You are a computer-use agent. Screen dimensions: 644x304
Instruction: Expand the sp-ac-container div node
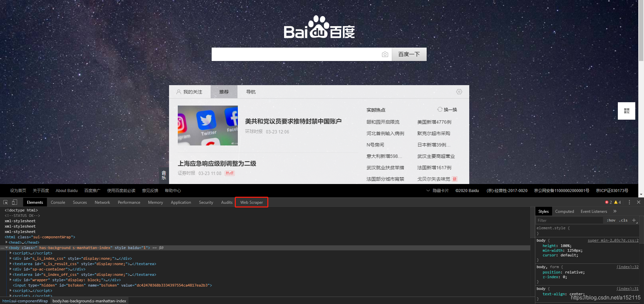point(10,269)
